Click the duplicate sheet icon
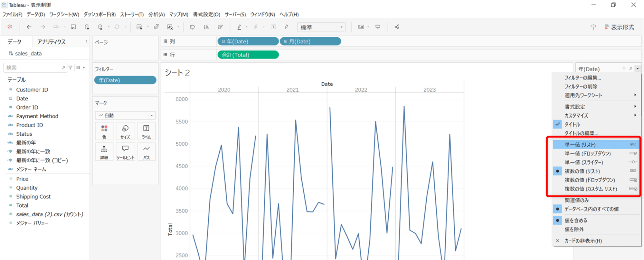 pyautogui.click(x=156, y=27)
